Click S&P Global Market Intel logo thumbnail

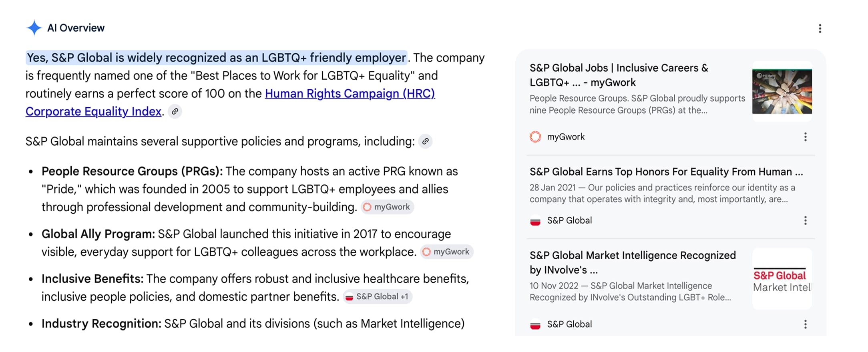tap(782, 279)
